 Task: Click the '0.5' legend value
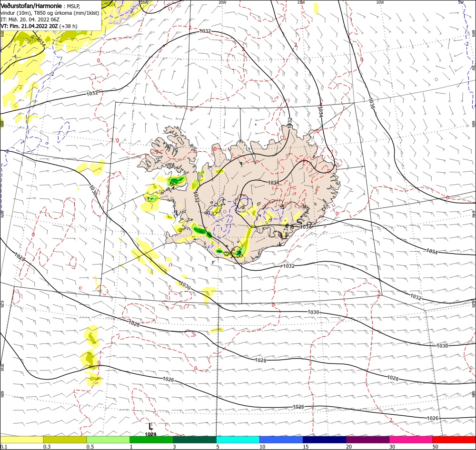point(90,447)
